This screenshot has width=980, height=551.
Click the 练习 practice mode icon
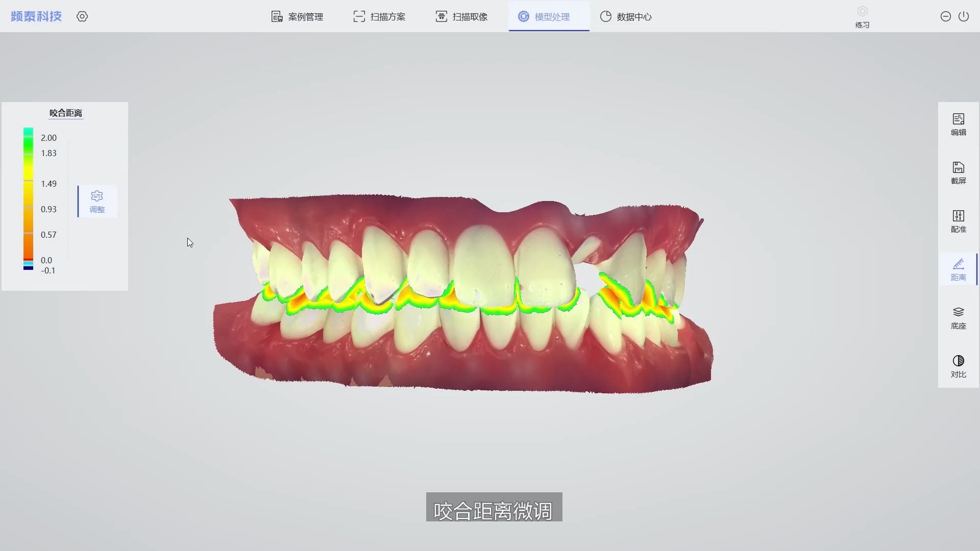862,17
